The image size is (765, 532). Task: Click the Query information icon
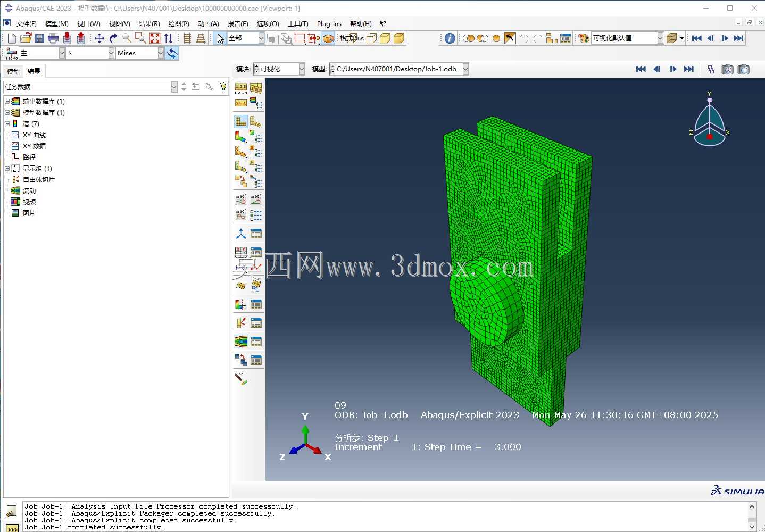click(450, 38)
